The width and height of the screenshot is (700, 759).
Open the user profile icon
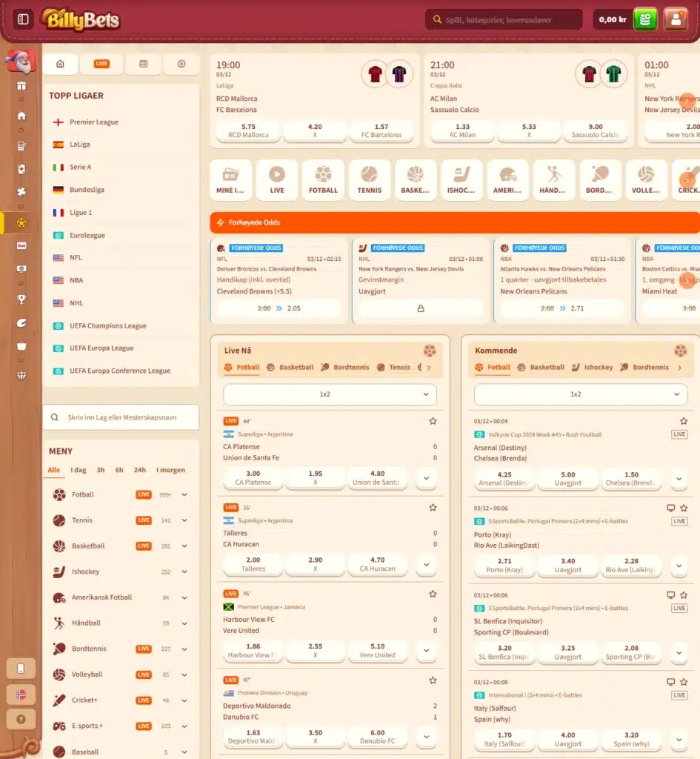pyautogui.click(x=676, y=20)
